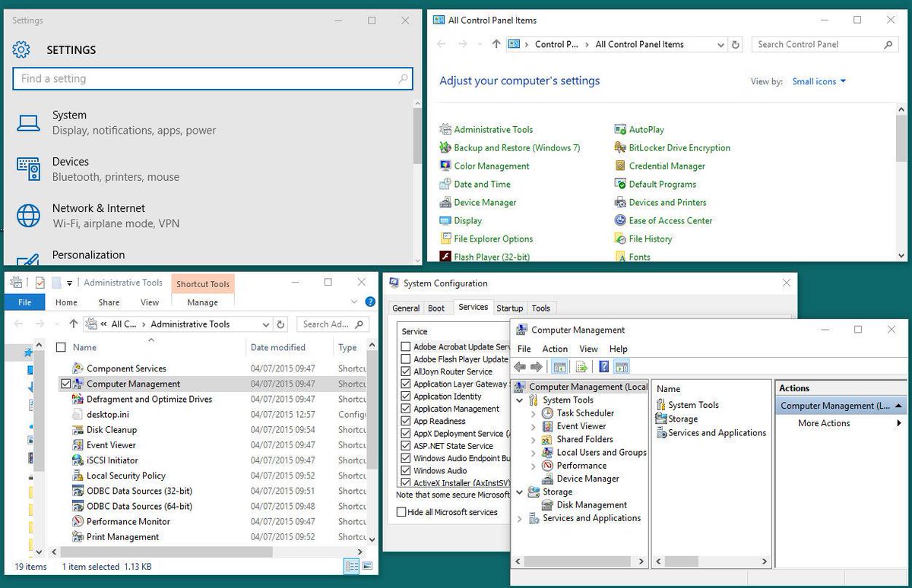Open Display link in Control Panel
Screen dimensions: 912x588
coord(467,221)
